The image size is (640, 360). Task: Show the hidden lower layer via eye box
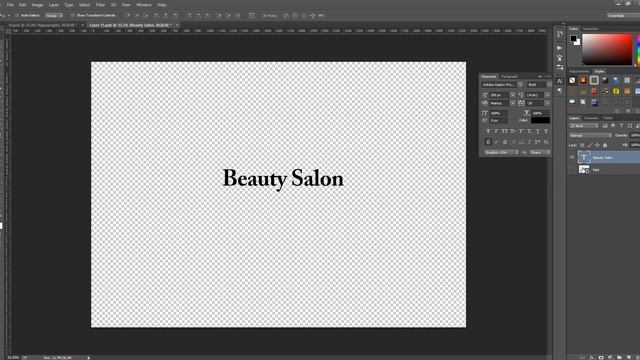tap(572, 169)
